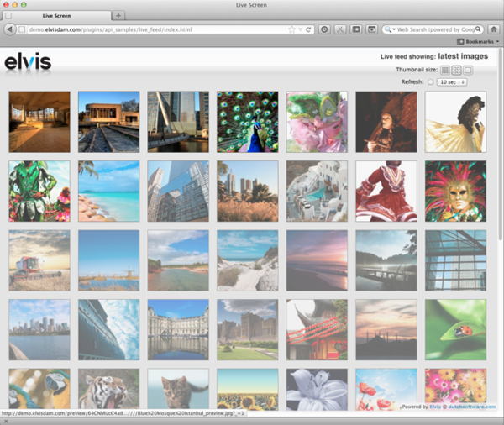Open the peacock thumbnail image
The width and height of the screenshot is (504, 425).
247,122
